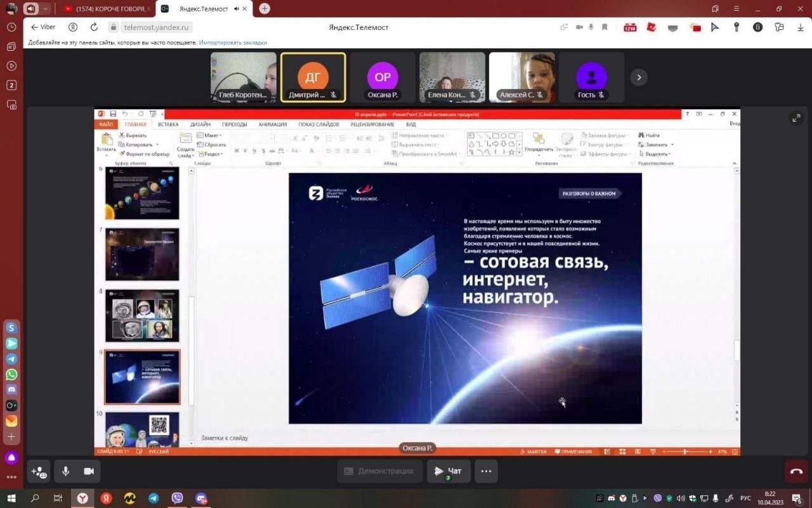Open ПЕРЕХОДЫ ribbon tab
812x508 pixels.
pyautogui.click(x=235, y=124)
